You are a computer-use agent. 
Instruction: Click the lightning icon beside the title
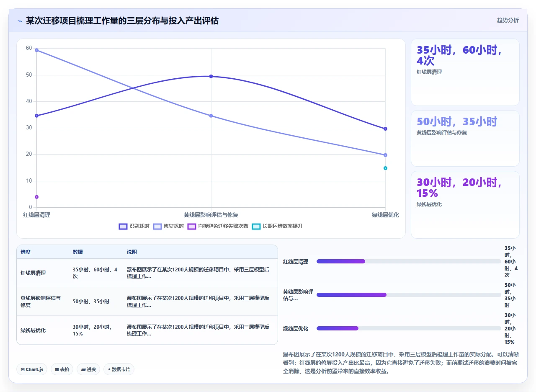pyautogui.click(x=20, y=21)
